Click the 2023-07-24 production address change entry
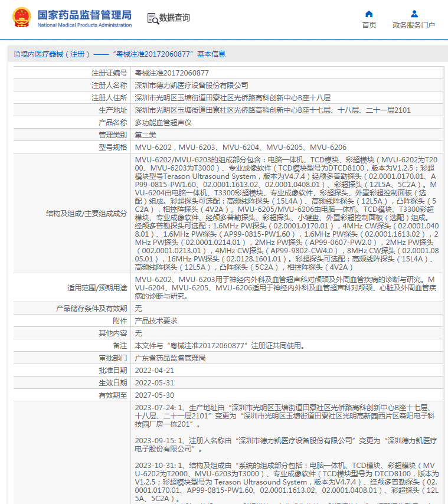Screen dimensions: 448x504 point(285,416)
